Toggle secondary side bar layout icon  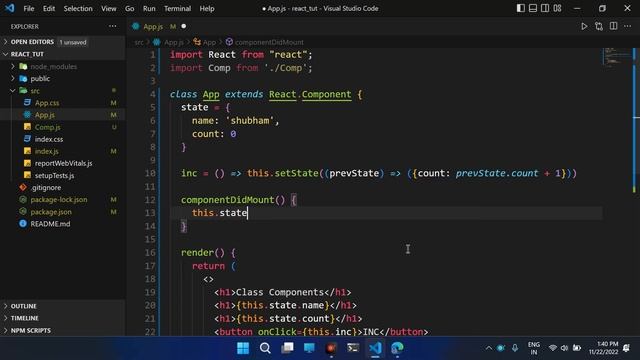(x=545, y=8)
